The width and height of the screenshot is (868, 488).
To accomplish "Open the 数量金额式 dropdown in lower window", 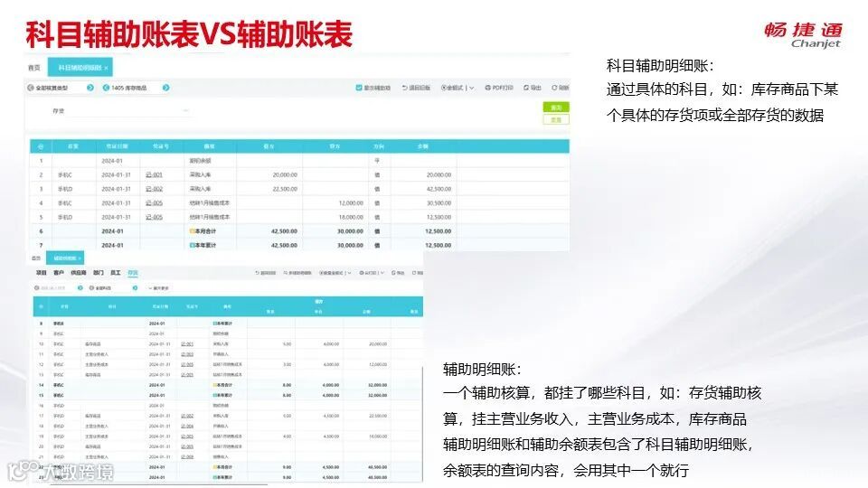I will tap(335, 273).
